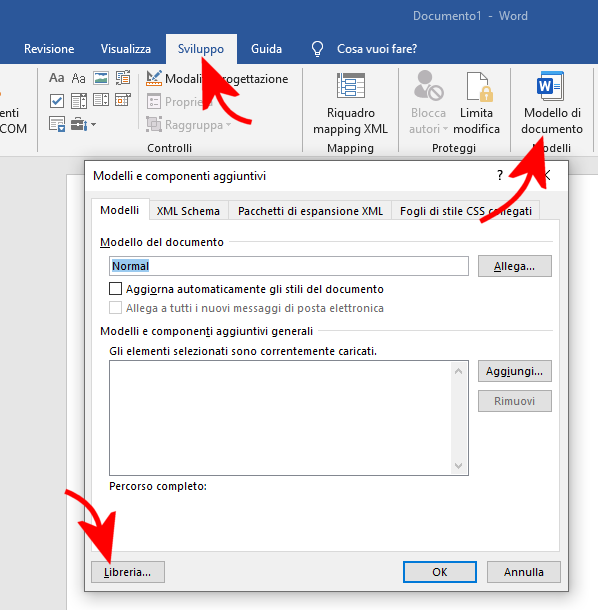This screenshot has height=610, width=598.
Task: Insert a Check Box content control
Action: 57,101
